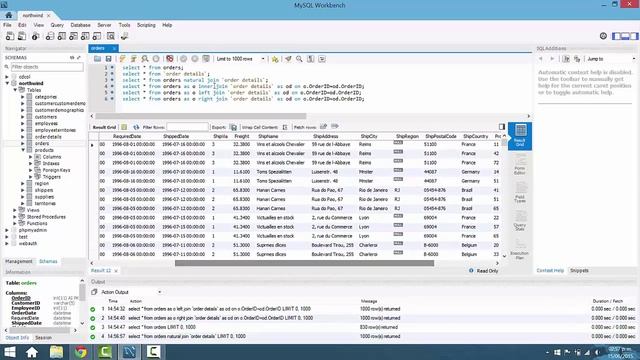Expand the northwind schema node

(x=7, y=83)
